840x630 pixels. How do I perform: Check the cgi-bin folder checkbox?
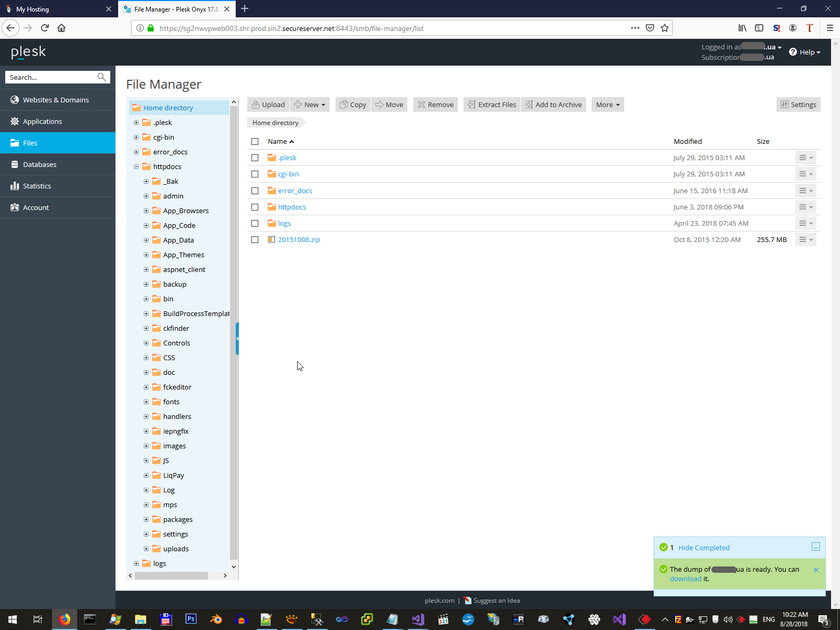(x=255, y=174)
